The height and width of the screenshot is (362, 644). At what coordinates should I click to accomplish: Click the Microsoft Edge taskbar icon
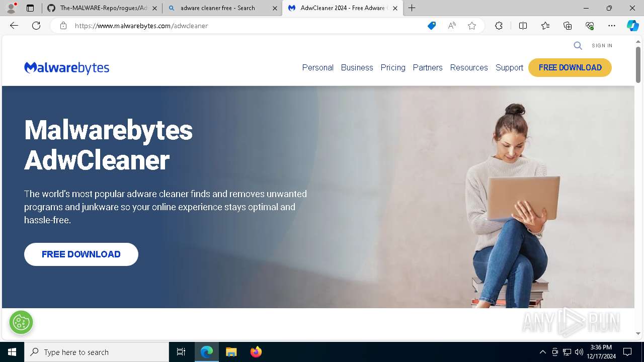point(207,352)
